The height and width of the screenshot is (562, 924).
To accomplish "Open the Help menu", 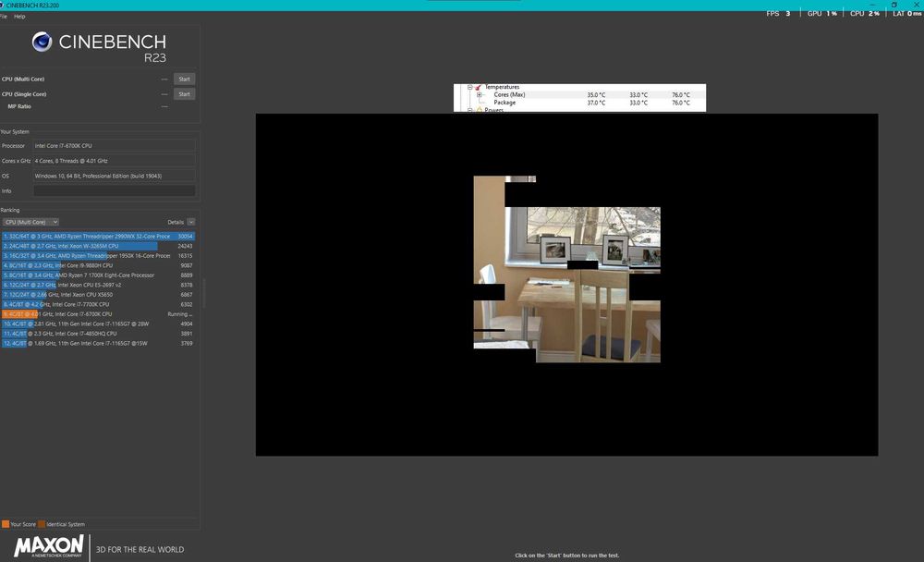I will pyautogui.click(x=19, y=17).
